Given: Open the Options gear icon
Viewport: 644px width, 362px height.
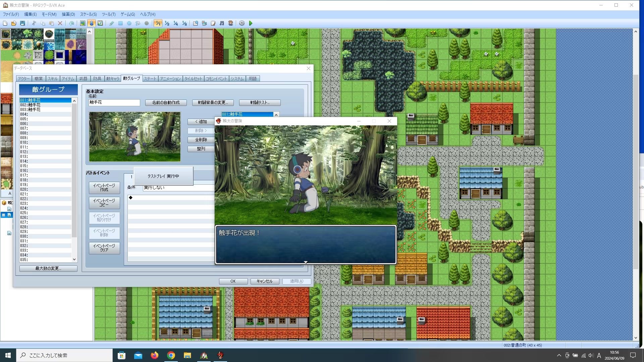Looking at the screenshot, I should (x=242, y=23).
